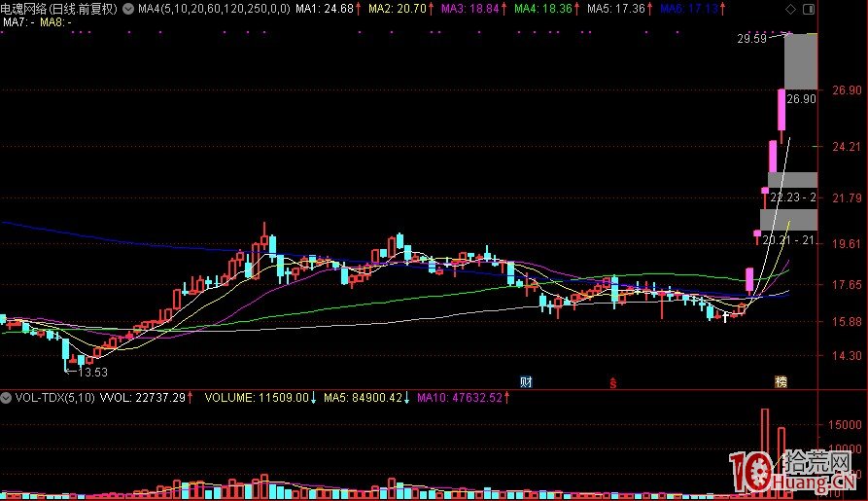Click the tall gray box below 29.59
The image size is (868, 501).
[x=801, y=61]
